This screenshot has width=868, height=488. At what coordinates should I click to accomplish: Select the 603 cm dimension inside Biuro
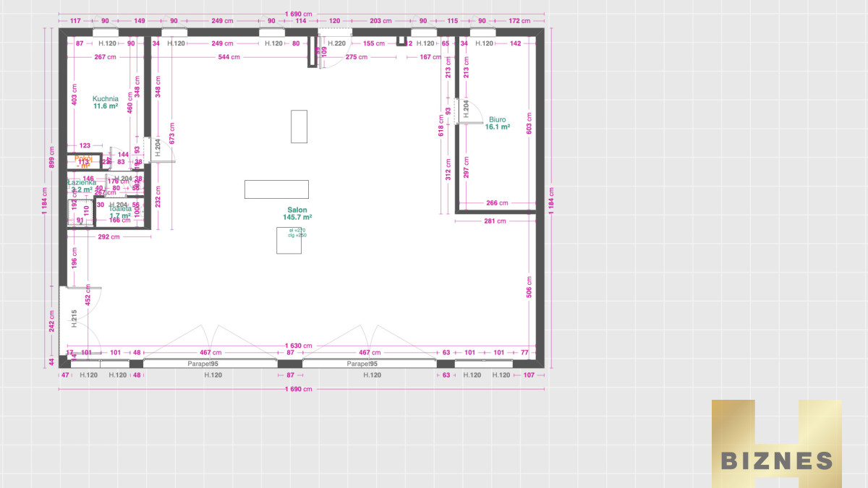pyautogui.click(x=529, y=124)
